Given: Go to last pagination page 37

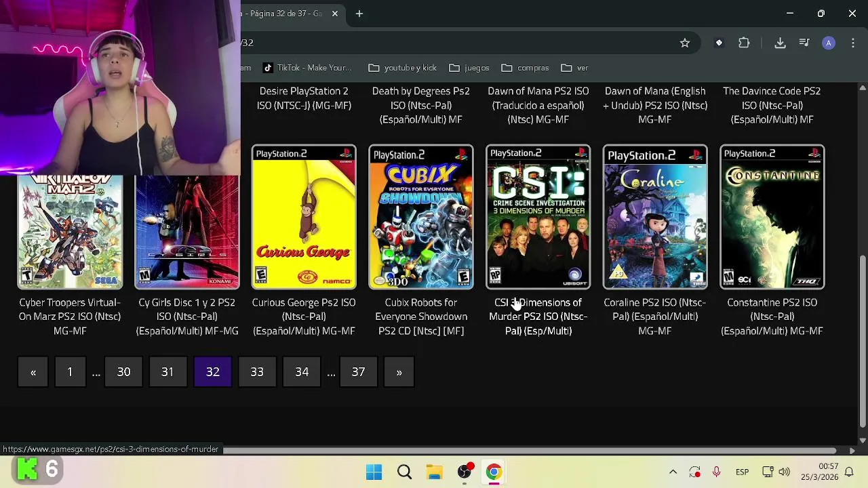Looking at the screenshot, I should (x=358, y=371).
